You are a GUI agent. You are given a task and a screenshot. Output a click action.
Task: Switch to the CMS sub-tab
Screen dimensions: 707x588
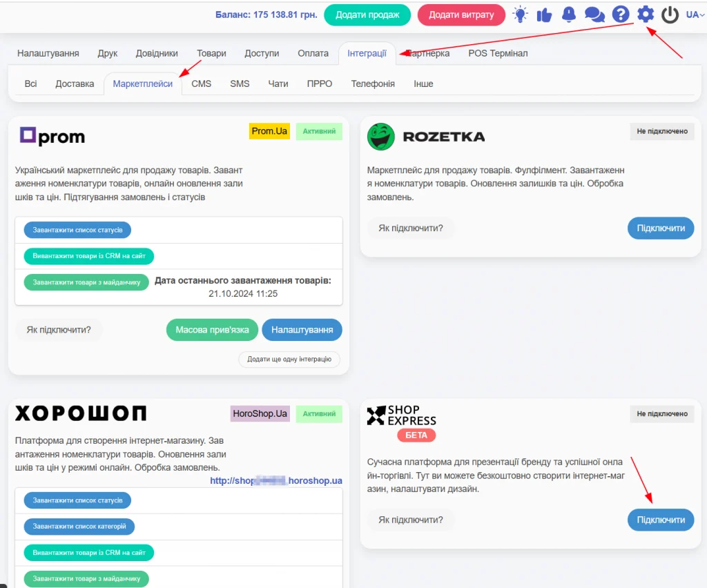pos(201,84)
